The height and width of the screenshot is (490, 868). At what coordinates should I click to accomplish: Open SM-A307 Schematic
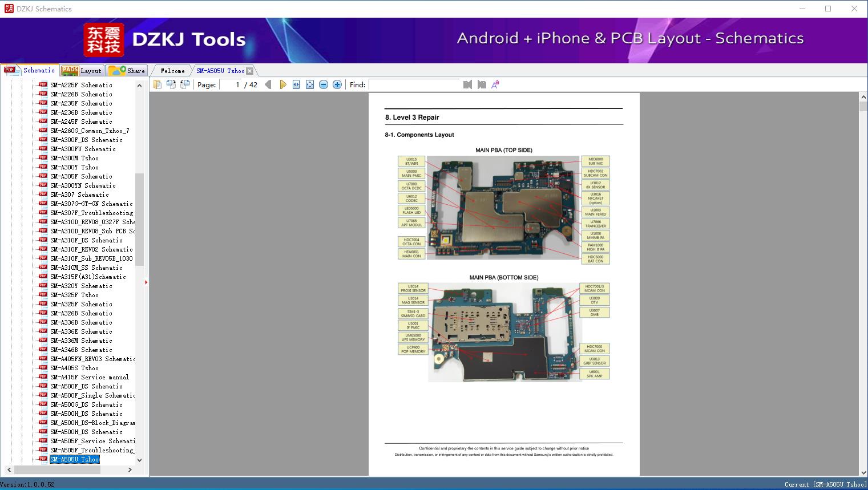(79, 195)
